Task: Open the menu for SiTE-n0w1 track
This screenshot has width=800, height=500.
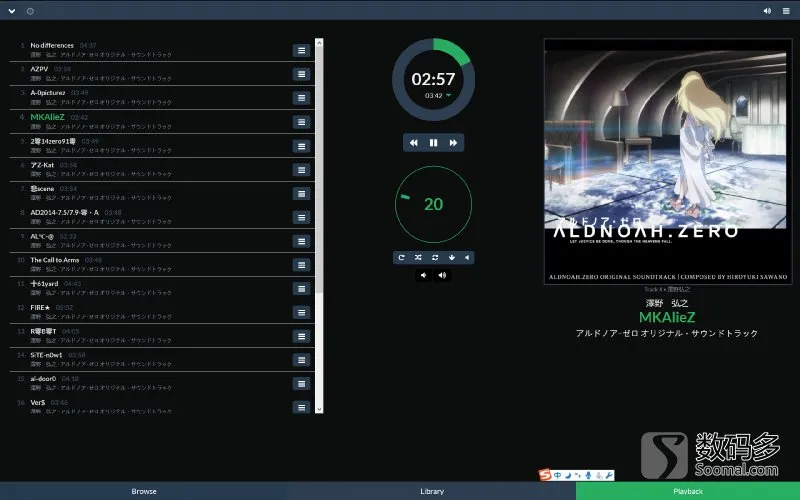Action: [x=302, y=360]
